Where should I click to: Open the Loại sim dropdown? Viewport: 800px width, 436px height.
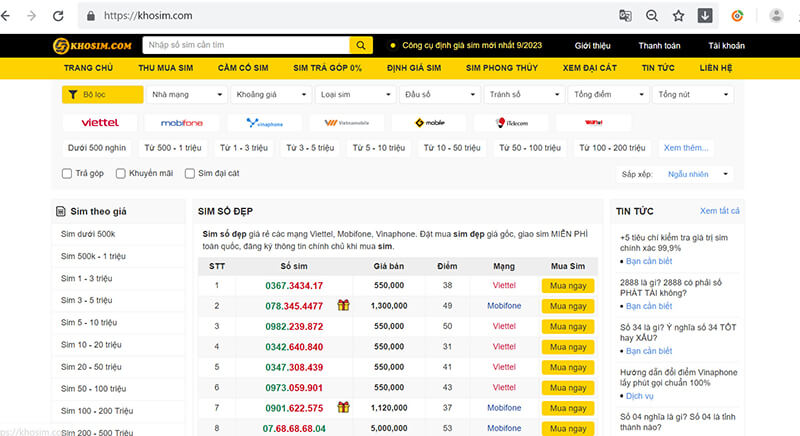355,94
